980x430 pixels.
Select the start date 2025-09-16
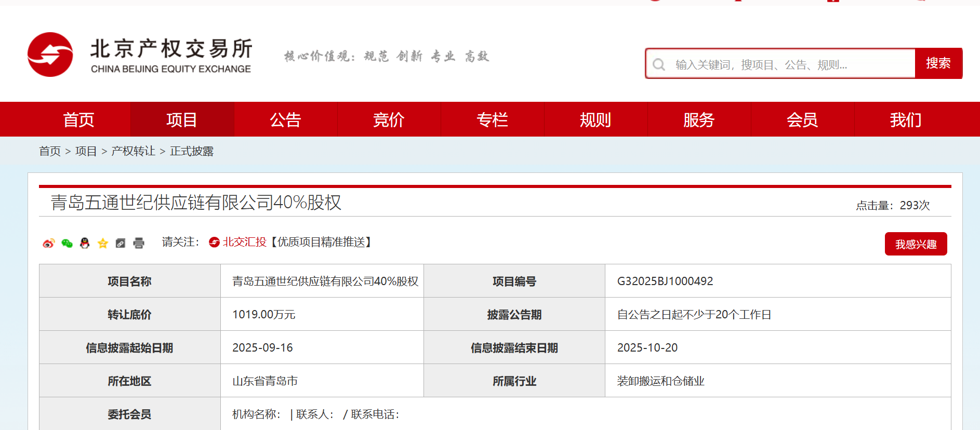point(262,347)
